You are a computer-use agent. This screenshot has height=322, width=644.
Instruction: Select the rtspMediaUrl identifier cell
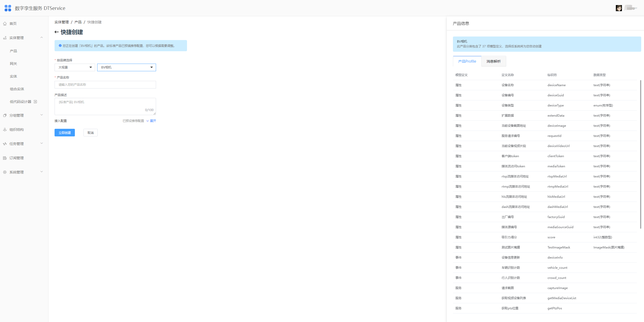point(557,176)
